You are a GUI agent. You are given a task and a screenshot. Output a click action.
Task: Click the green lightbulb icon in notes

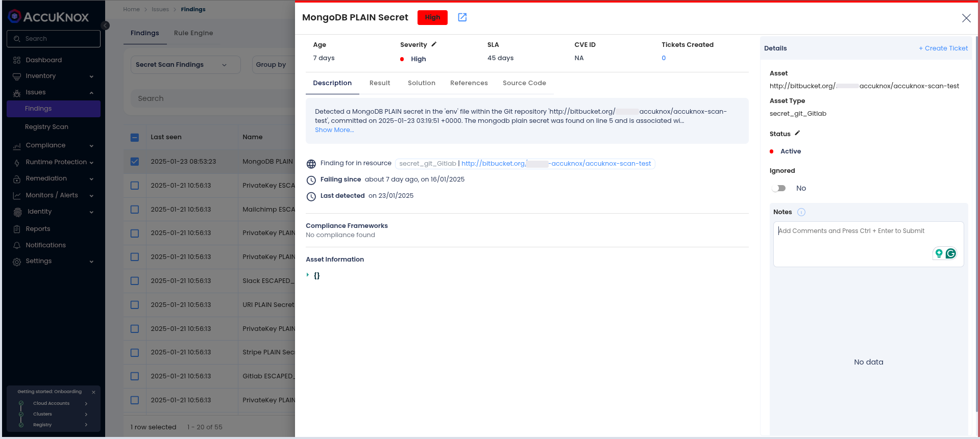pos(939,253)
